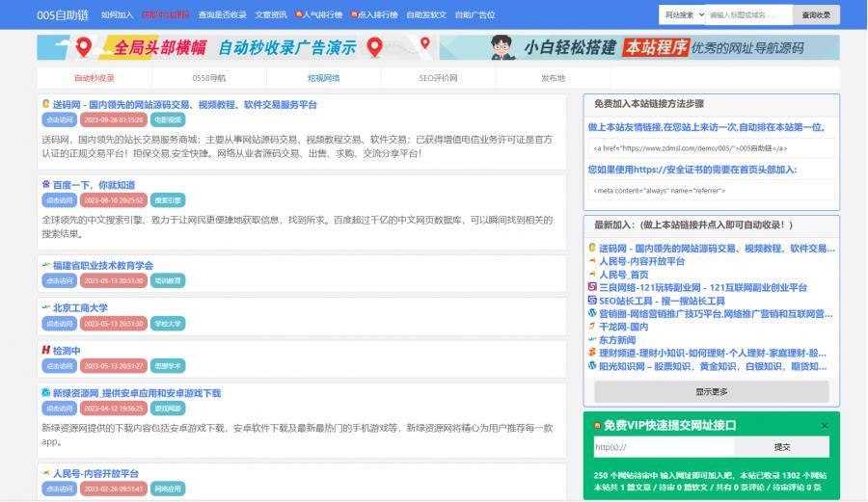
Task: Click favicon beside 北京工商大学
Action: tap(46, 306)
